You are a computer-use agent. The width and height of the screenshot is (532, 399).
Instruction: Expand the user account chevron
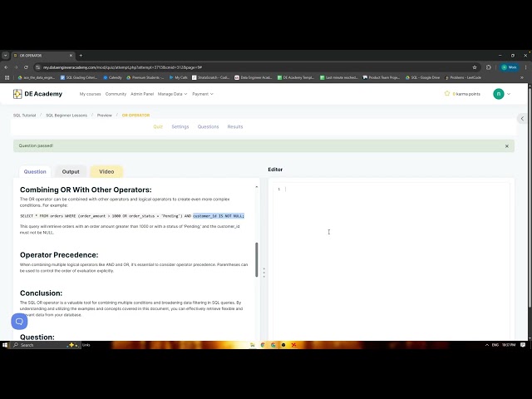point(509,94)
